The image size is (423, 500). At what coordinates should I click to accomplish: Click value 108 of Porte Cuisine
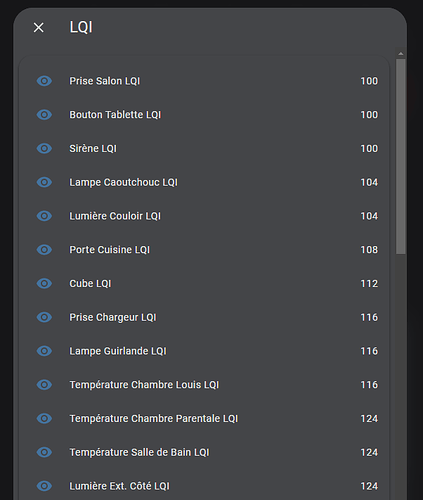[x=369, y=250]
